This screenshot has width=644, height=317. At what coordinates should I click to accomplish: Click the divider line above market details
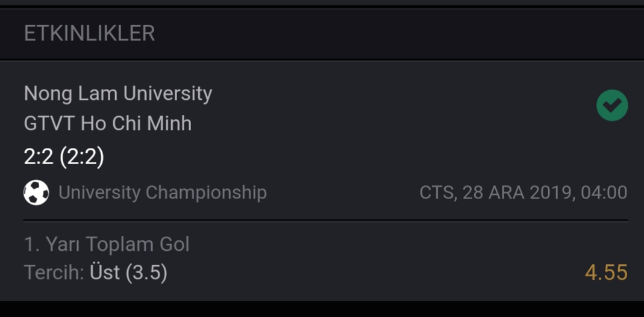[326, 220]
